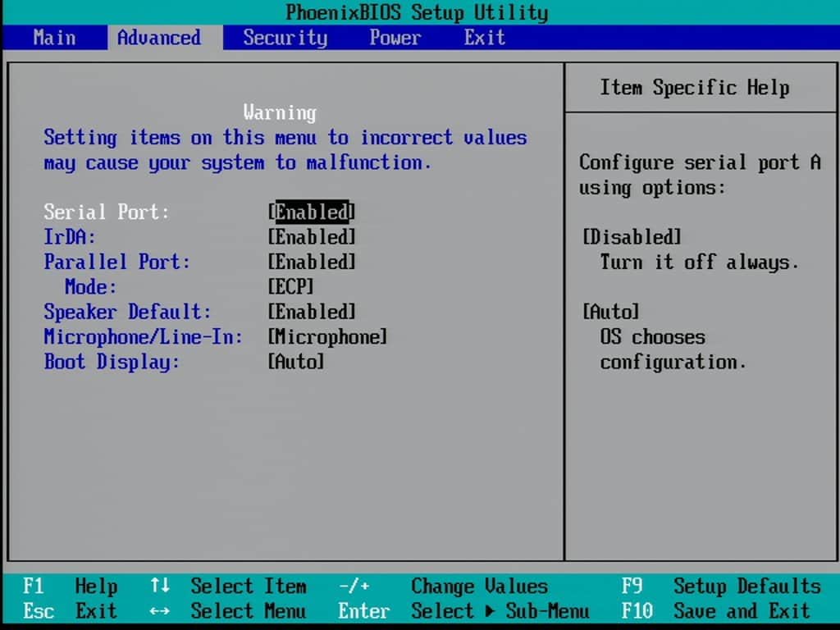Image resolution: width=840 pixels, height=630 pixels.
Task: Click the Mode label
Action: [90, 286]
